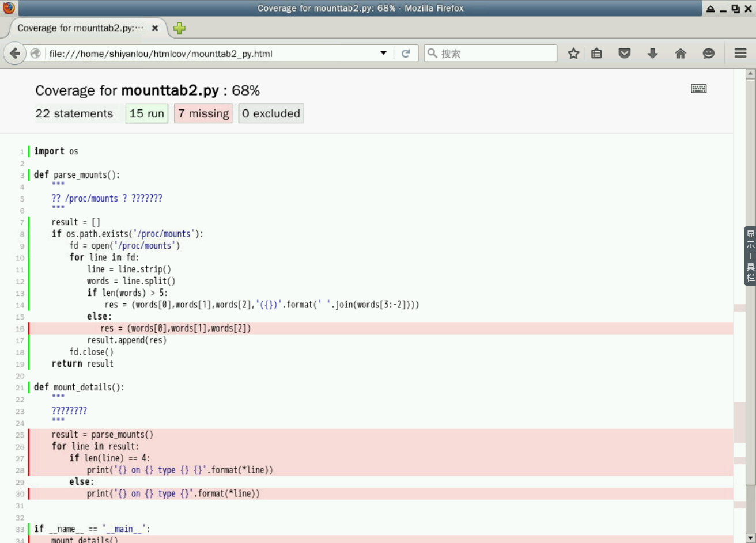Click 'def parse_mounts():' line
This screenshot has width=756, height=543.
point(77,175)
